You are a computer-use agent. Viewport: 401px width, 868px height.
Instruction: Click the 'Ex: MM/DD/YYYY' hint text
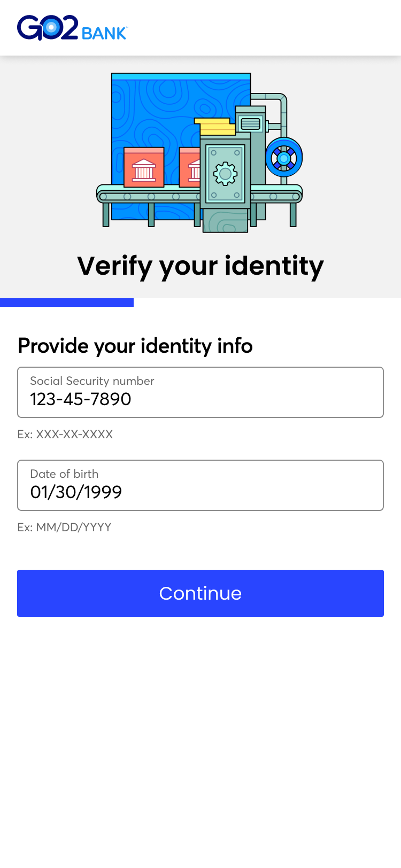coord(64,527)
